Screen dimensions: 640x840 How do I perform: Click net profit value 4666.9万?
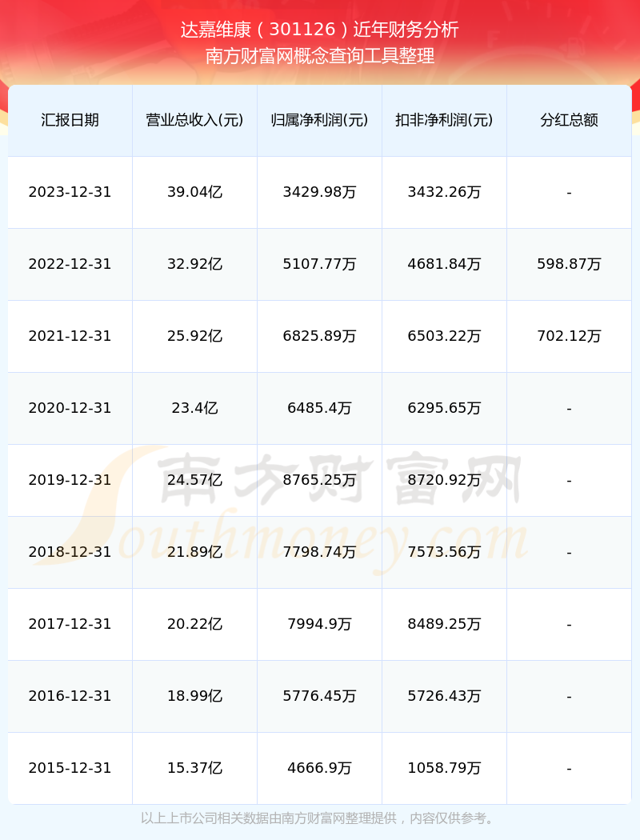point(320,768)
